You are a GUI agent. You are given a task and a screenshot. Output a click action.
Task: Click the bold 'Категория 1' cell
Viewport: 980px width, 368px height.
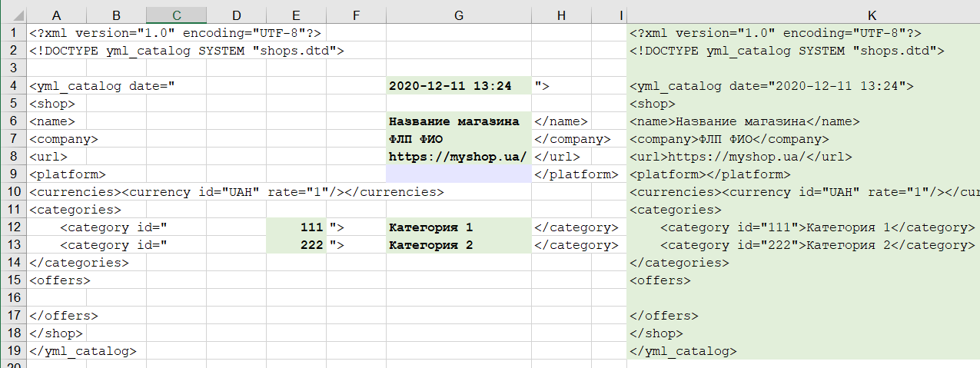[458, 227]
